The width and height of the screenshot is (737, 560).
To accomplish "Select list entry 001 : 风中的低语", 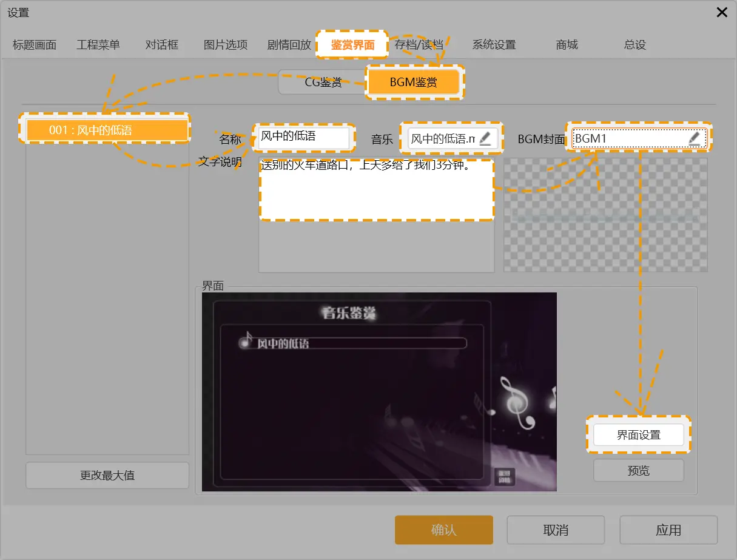I will pos(107,130).
